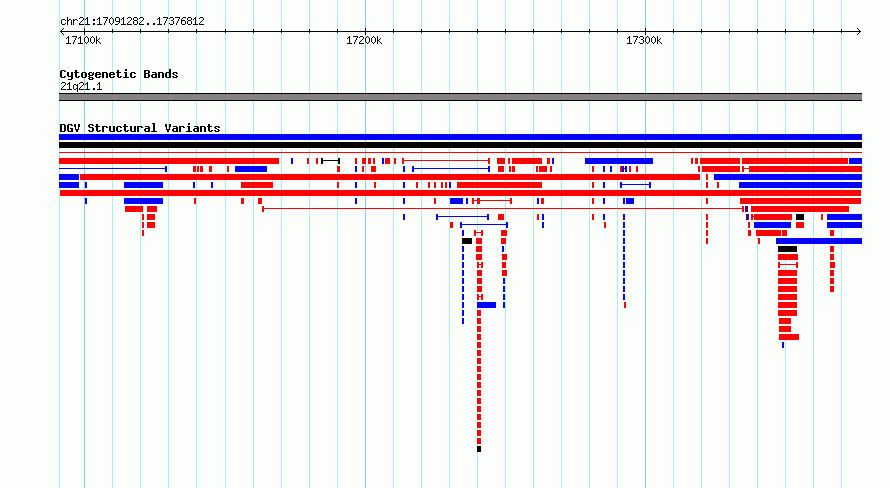Viewport: 890px width, 488px height.
Task: Click the long blue bar under right-side variants
Action: [x=819, y=241]
